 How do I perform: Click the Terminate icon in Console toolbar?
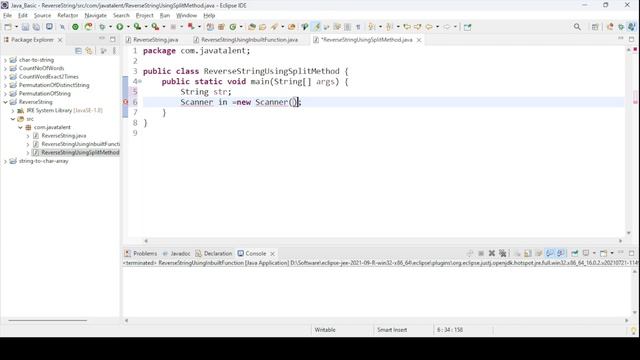(481, 253)
